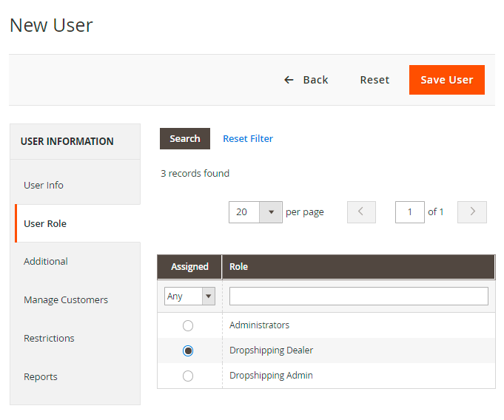Click the Reset button
This screenshot has width=504, height=420.
[374, 80]
